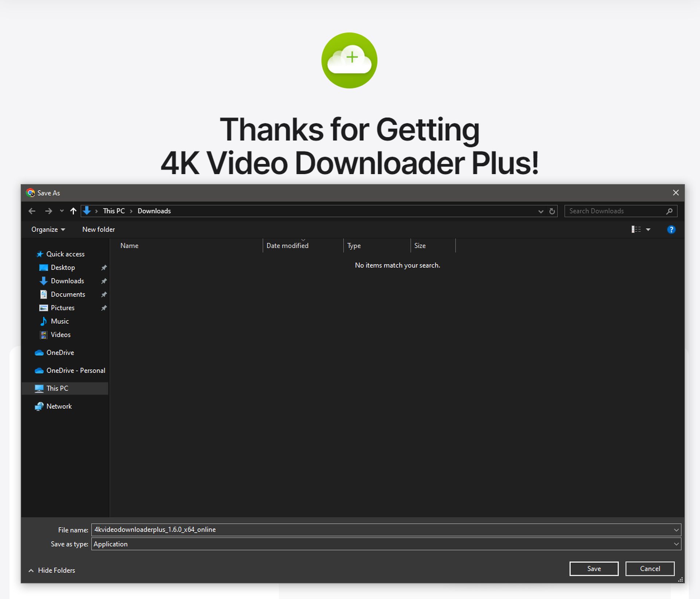The height and width of the screenshot is (599, 700).
Task: Click the OneDrive - Personal cloud icon
Action: click(39, 371)
